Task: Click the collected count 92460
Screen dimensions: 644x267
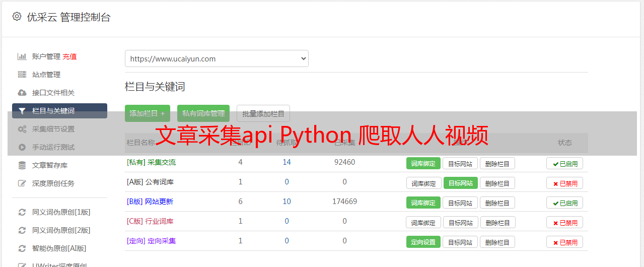Action: coord(344,162)
